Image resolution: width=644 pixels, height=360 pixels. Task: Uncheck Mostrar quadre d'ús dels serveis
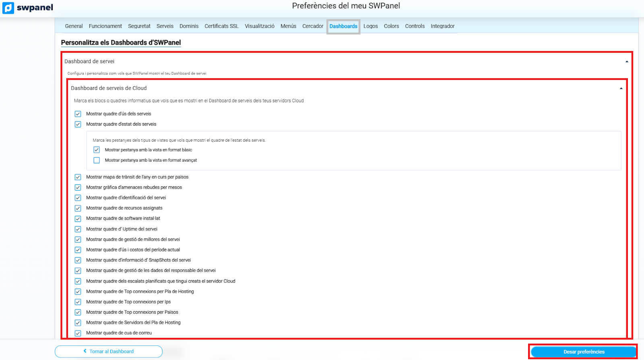tap(78, 114)
